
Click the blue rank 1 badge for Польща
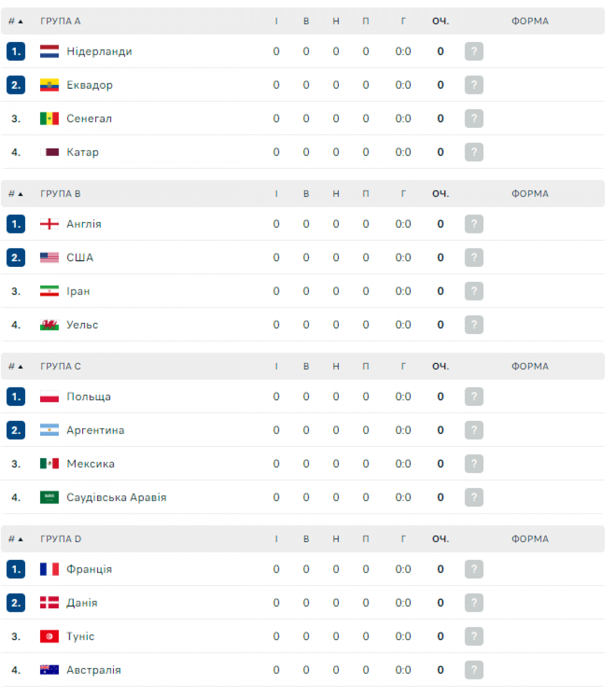[16, 397]
